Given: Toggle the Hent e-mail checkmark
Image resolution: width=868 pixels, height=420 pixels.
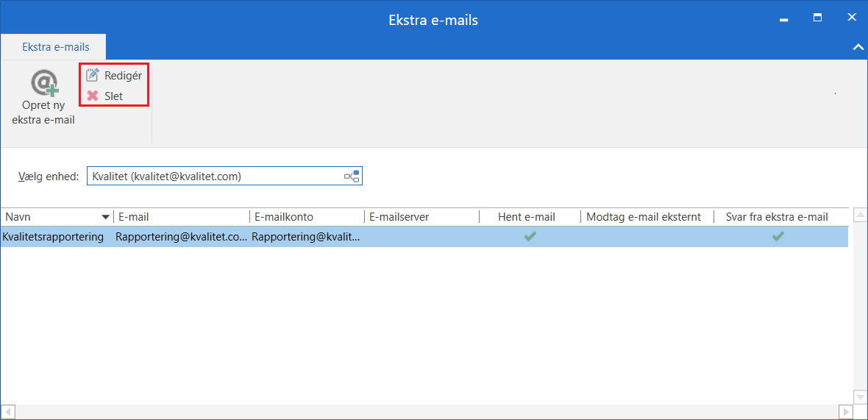Looking at the screenshot, I should 530,236.
